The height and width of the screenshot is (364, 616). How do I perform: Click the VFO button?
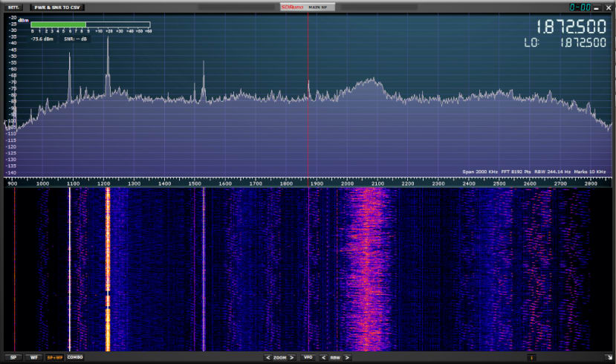308,357
